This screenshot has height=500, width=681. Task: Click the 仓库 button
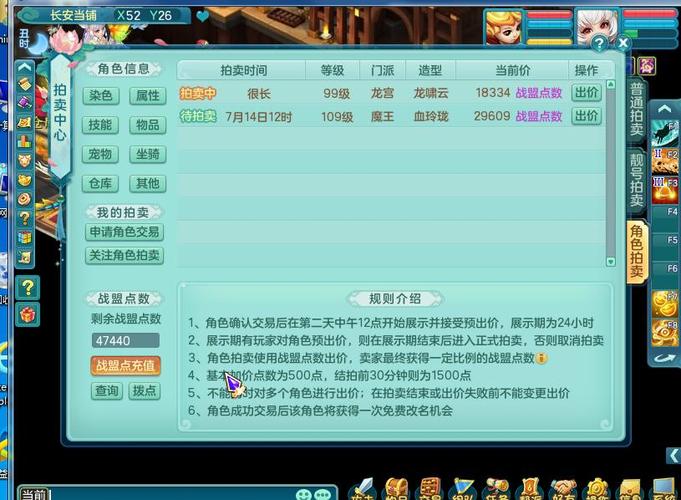100,183
